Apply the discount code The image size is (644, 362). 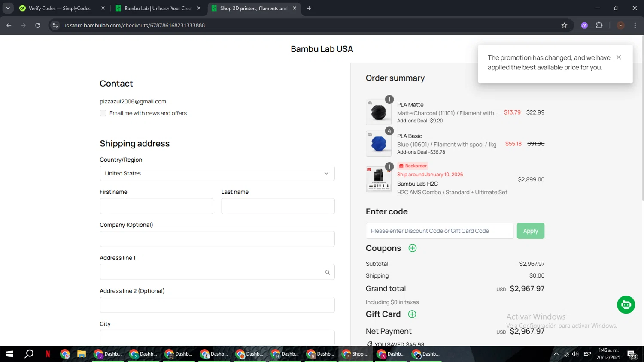[530, 231]
